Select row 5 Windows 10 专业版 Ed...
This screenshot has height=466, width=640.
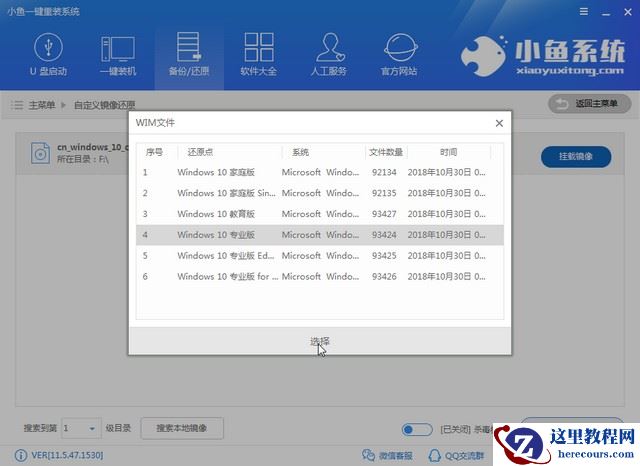pyautogui.click(x=320, y=256)
